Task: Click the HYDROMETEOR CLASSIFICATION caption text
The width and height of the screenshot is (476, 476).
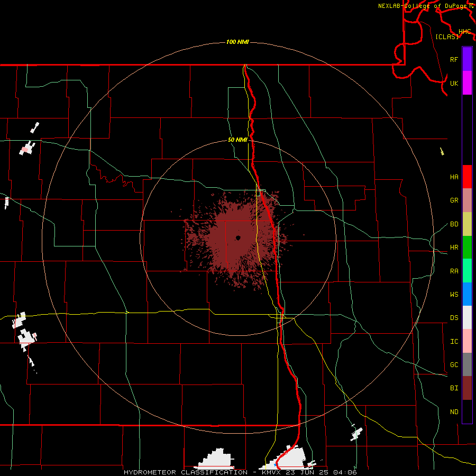Action: click(x=186, y=472)
